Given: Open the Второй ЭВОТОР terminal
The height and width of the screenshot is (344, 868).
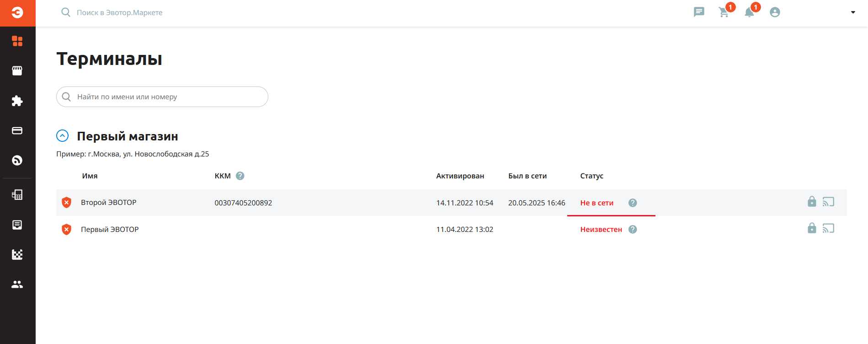Looking at the screenshot, I should [x=109, y=202].
